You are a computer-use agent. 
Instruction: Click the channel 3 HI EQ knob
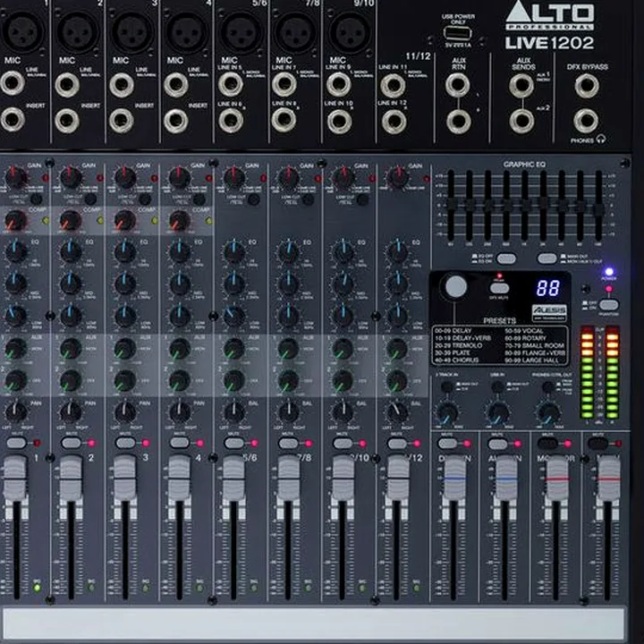(x=125, y=251)
